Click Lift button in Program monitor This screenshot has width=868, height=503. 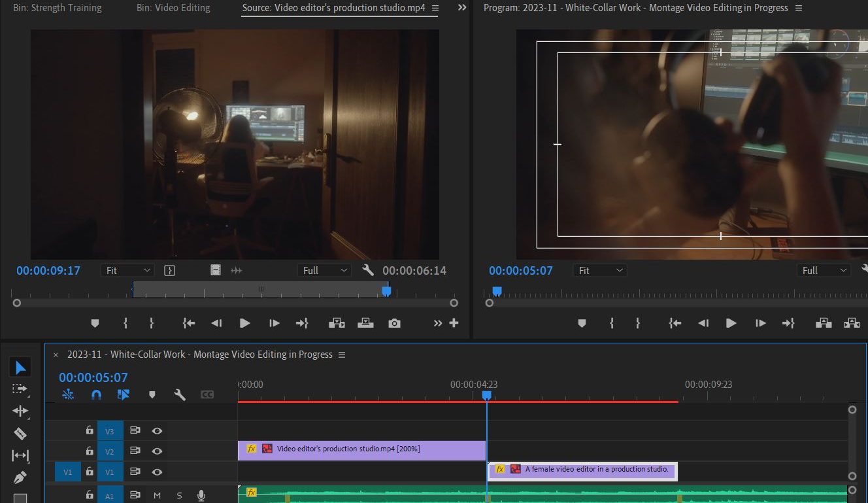click(823, 323)
